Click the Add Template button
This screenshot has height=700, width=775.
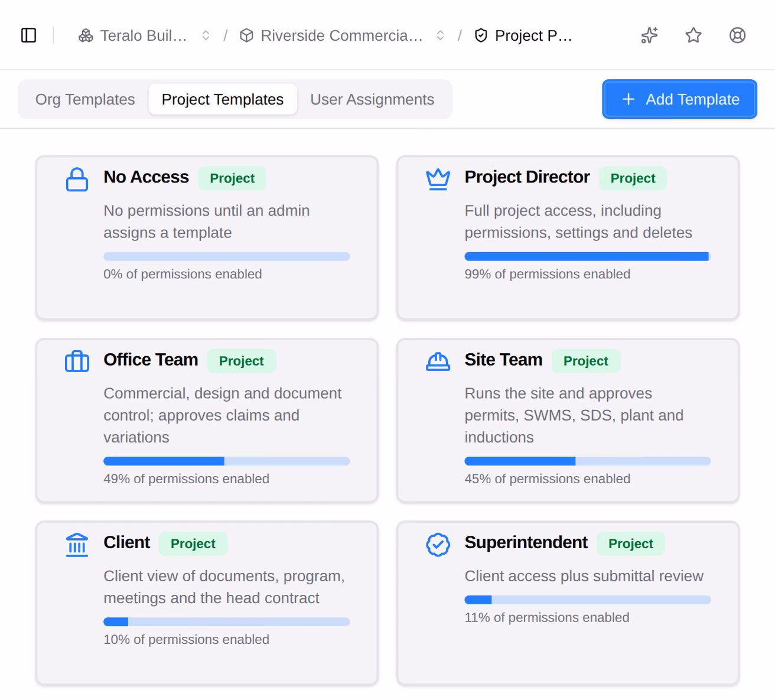(679, 99)
